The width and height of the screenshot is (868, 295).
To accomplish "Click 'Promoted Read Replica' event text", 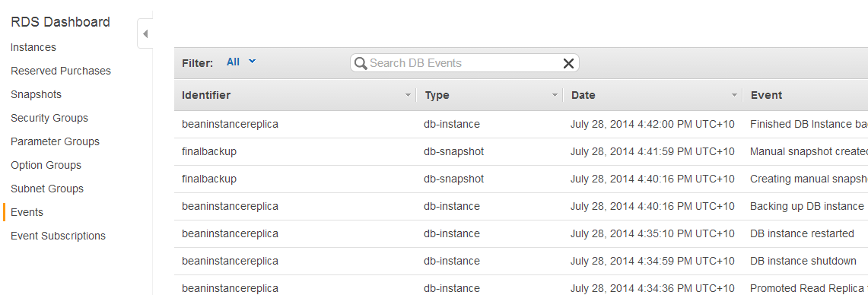I will click(x=809, y=288).
